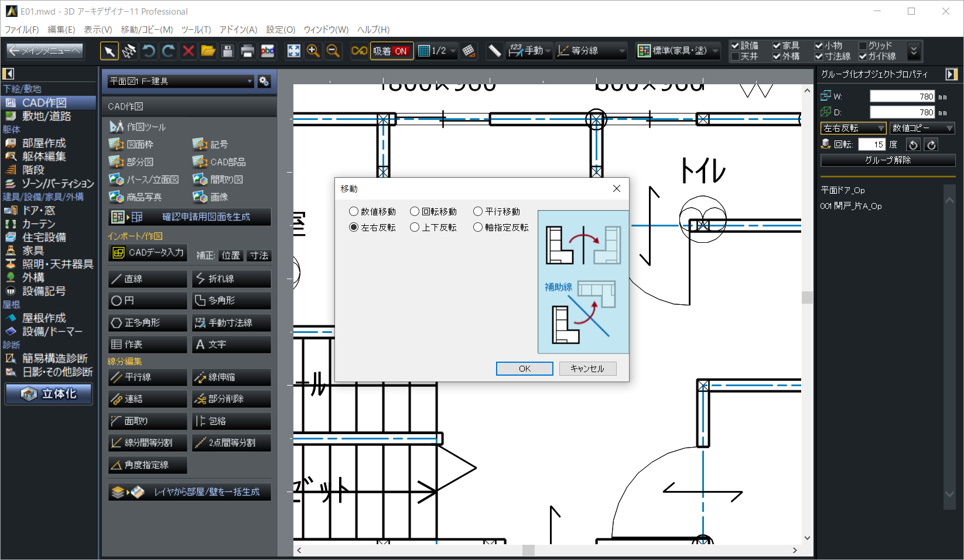Select the ruler measure tool icon
The width and height of the screenshot is (964, 560).
click(x=494, y=51)
